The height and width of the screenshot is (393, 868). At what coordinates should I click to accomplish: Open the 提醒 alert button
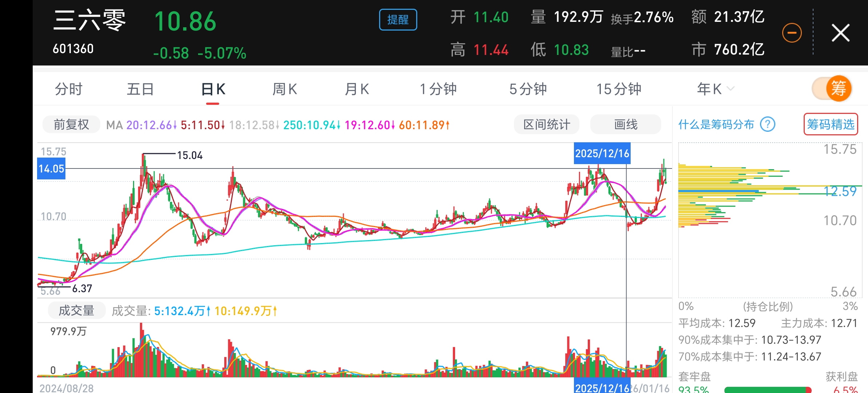398,20
